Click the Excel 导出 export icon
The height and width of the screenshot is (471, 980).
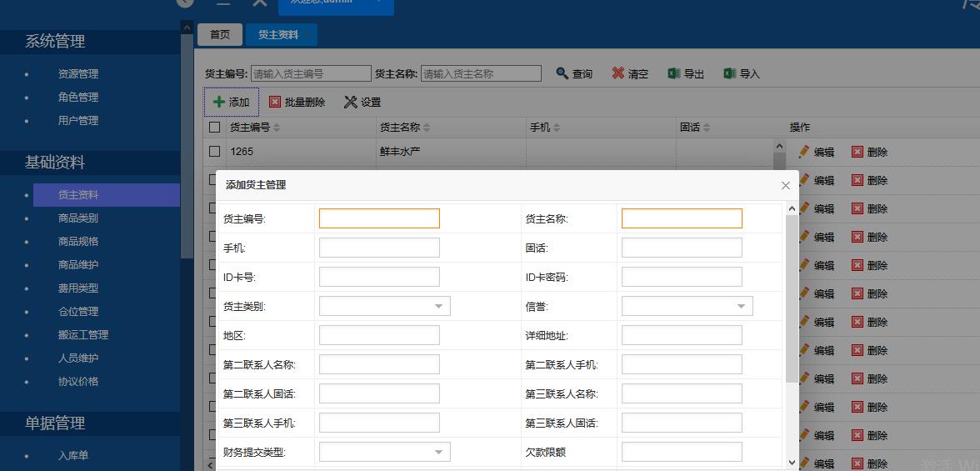coord(673,73)
